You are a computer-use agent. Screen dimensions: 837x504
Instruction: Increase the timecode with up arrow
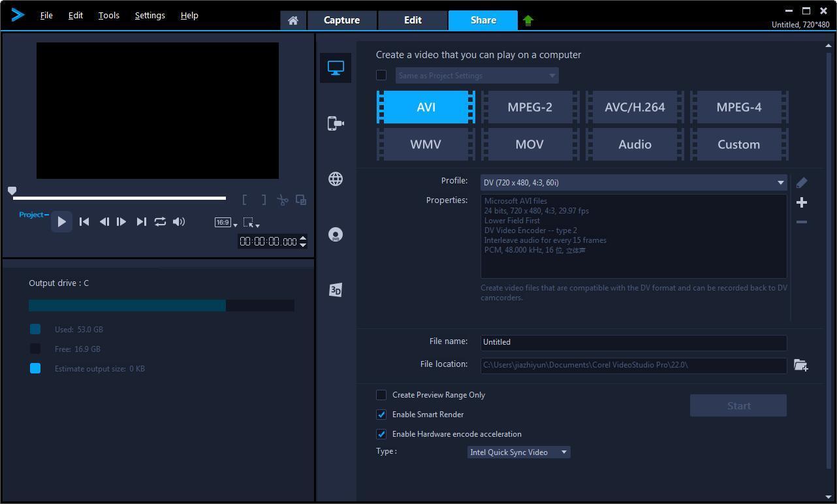(303, 238)
